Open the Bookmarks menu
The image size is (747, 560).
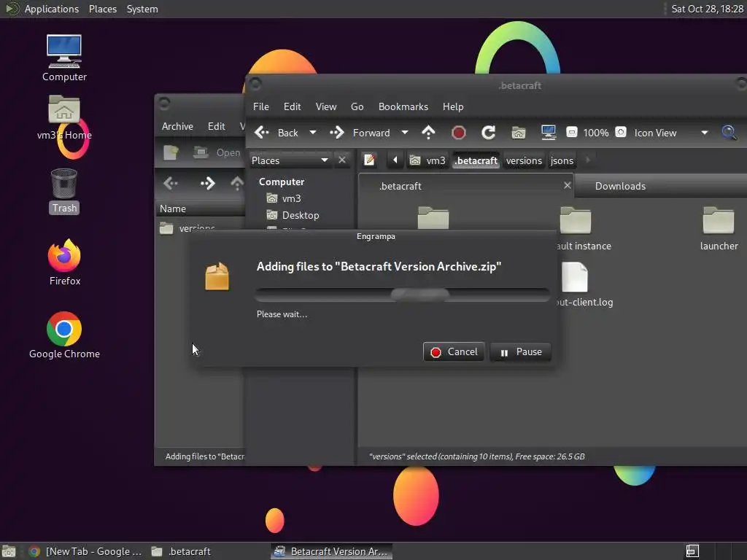pyautogui.click(x=403, y=106)
